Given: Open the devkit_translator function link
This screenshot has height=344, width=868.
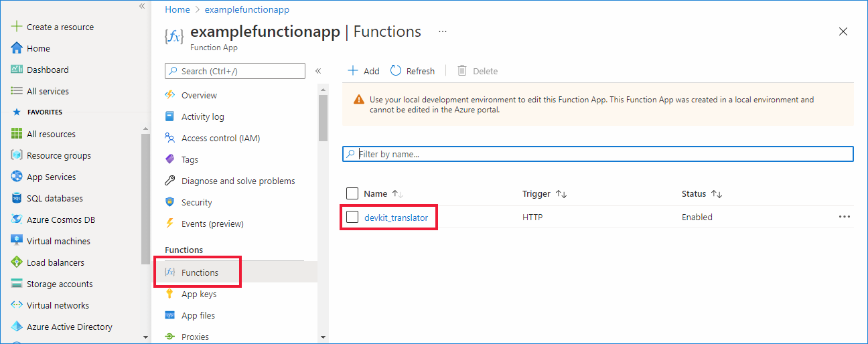Looking at the screenshot, I should [x=396, y=218].
